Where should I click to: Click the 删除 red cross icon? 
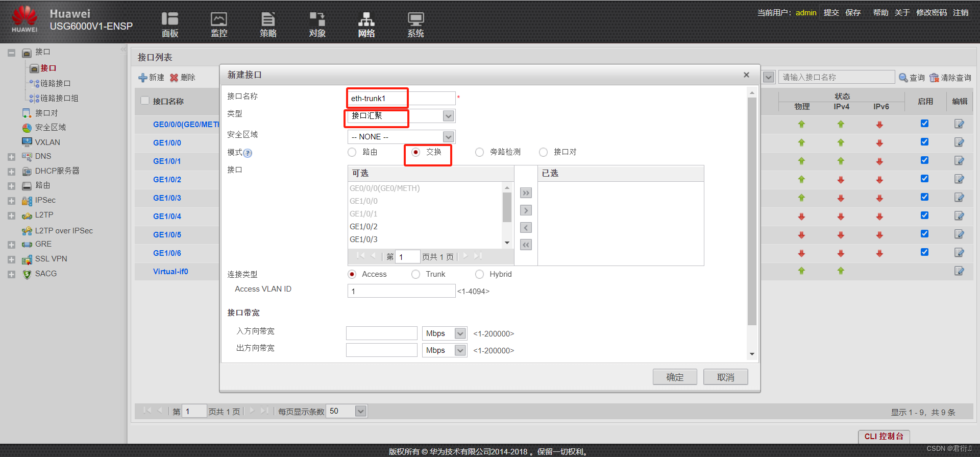click(174, 78)
